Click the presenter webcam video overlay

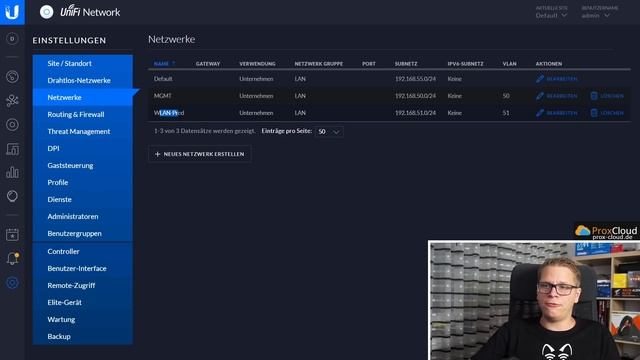(534, 300)
